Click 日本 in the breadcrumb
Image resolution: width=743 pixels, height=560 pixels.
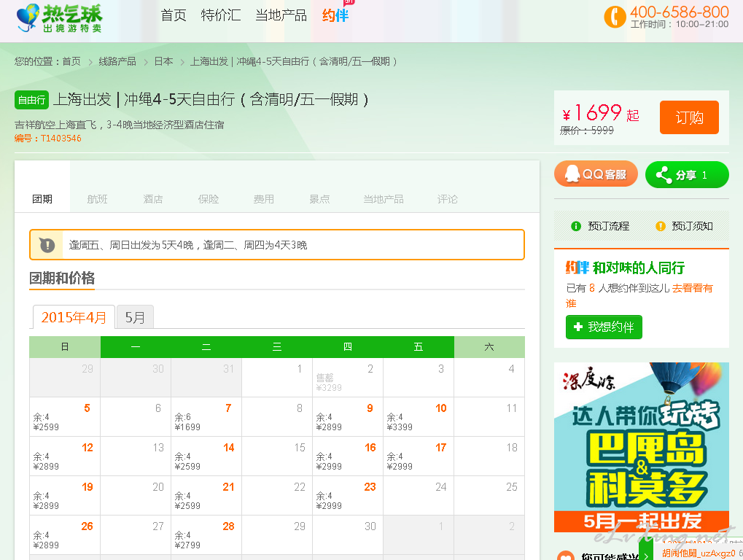click(163, 61)
